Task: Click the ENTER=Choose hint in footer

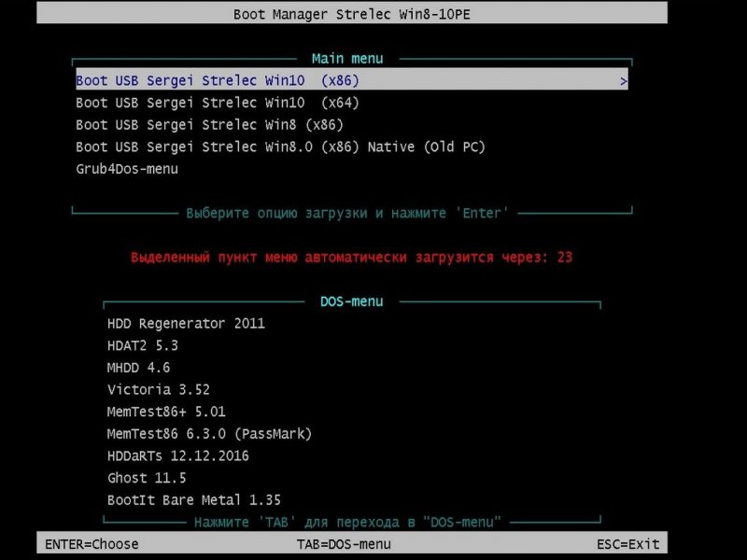Action: click(x=92, y=544)
